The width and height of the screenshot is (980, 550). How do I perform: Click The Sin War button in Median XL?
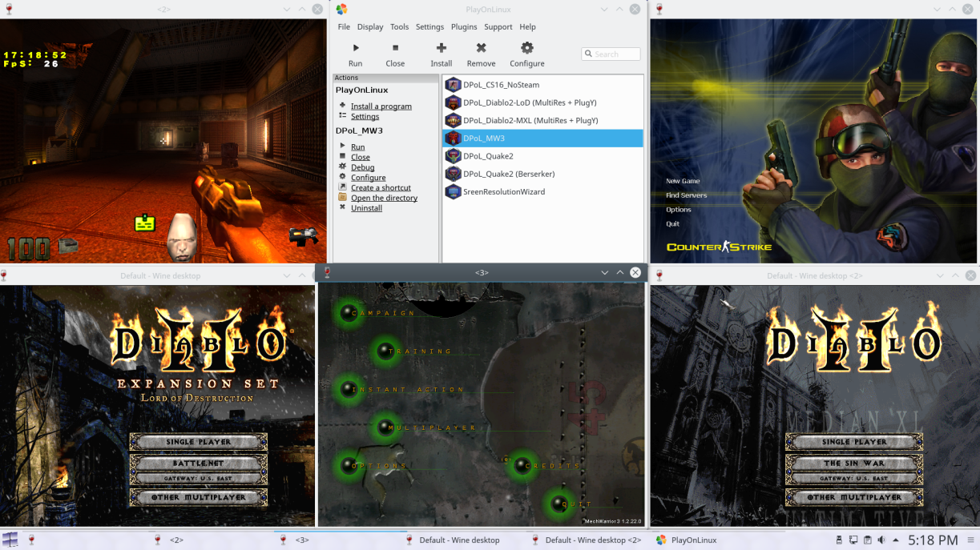point(854,463)
